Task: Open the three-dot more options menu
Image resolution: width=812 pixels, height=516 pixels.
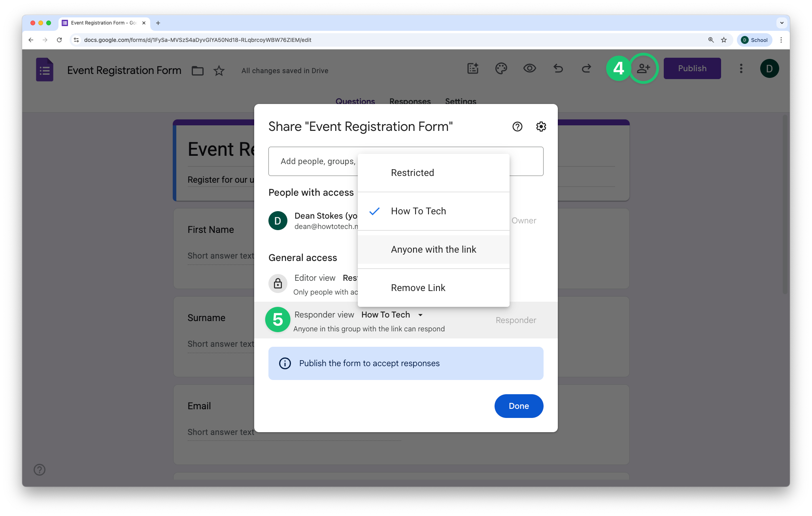Action: coord(741,68)
